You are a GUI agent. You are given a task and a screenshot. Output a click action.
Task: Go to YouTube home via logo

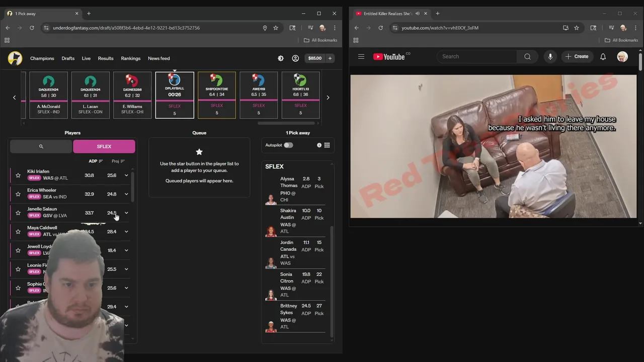coord(389,57)
